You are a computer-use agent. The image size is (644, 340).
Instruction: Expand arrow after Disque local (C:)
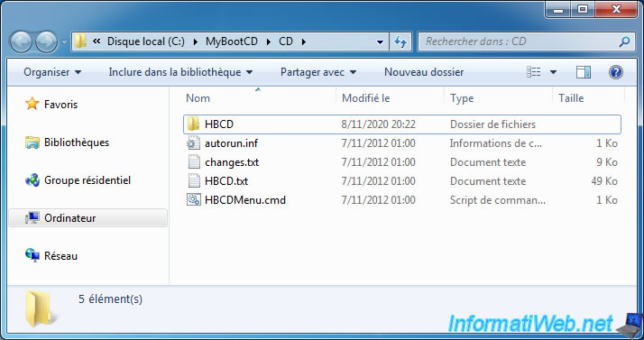click(195, 41)
